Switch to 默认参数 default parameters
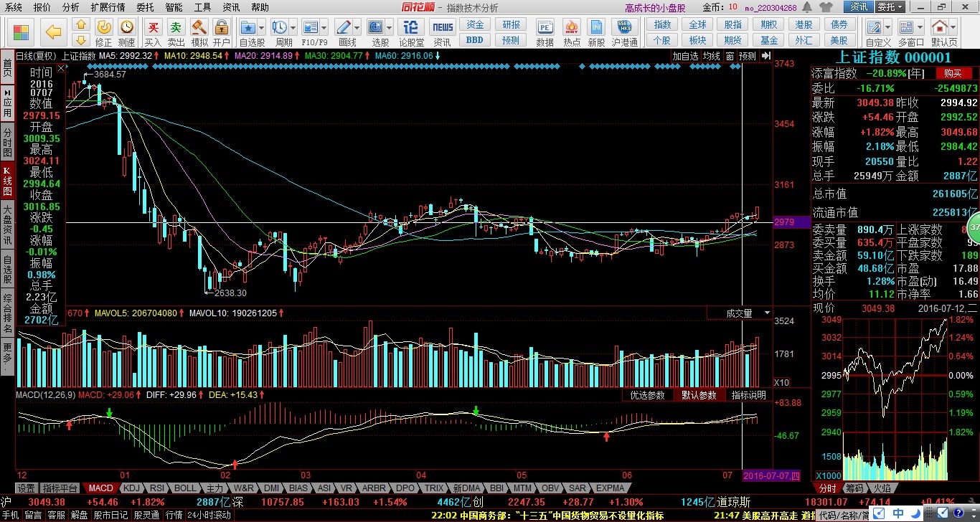This screenshot has width=980, height=522. click(x=699, y=395)
